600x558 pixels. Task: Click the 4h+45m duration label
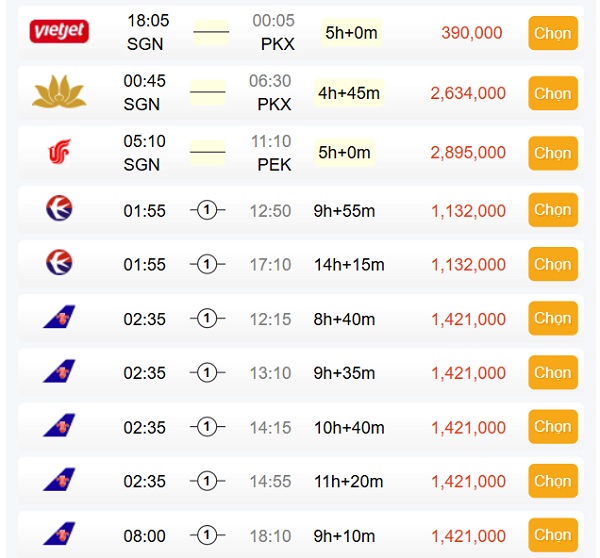(349, 93)
